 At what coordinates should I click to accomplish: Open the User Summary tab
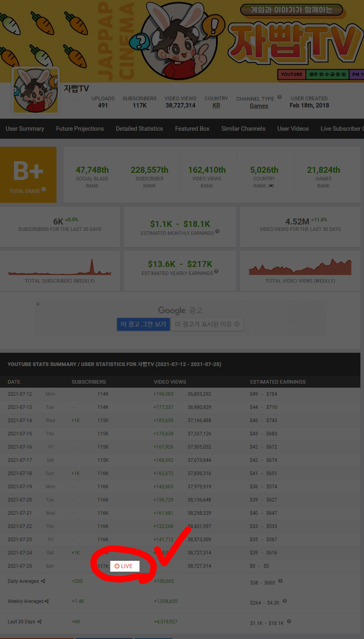[25, 129]
